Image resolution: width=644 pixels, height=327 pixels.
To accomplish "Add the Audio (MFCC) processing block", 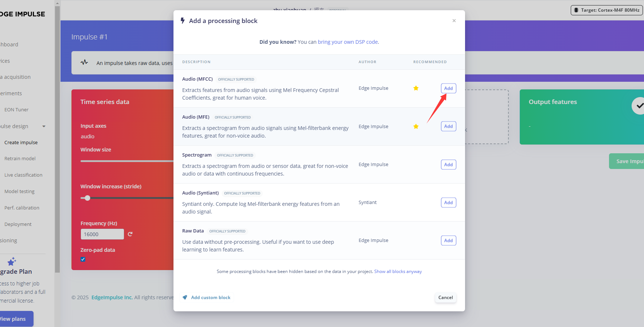I will (448, 88).
